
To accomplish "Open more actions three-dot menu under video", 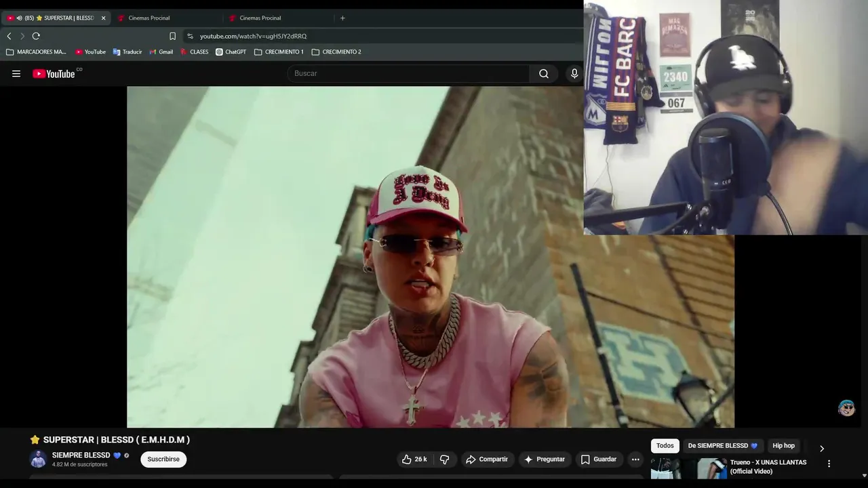I will click(x=635, y=460).
